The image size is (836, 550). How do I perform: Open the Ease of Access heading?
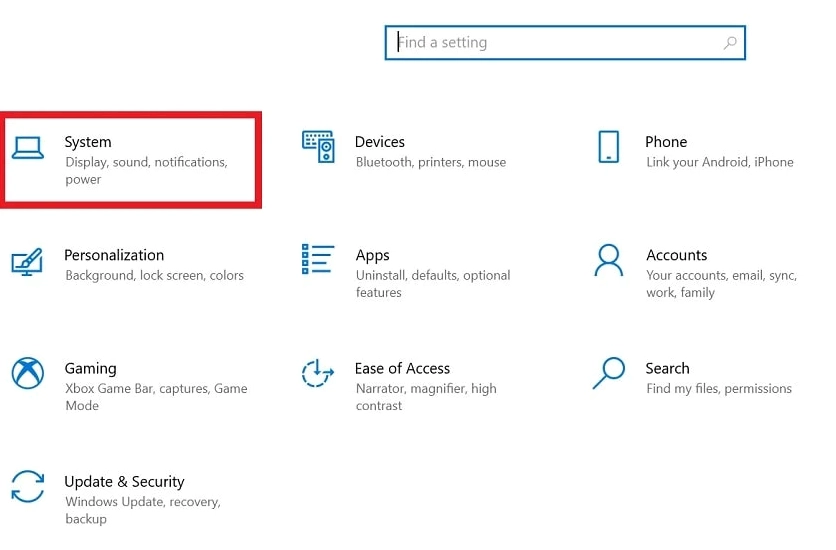point(403,369)
